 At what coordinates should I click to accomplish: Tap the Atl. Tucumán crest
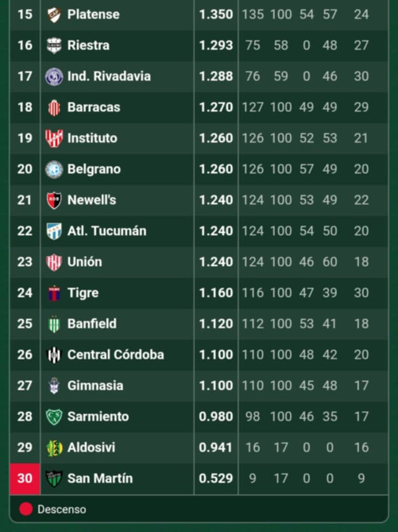54,231
